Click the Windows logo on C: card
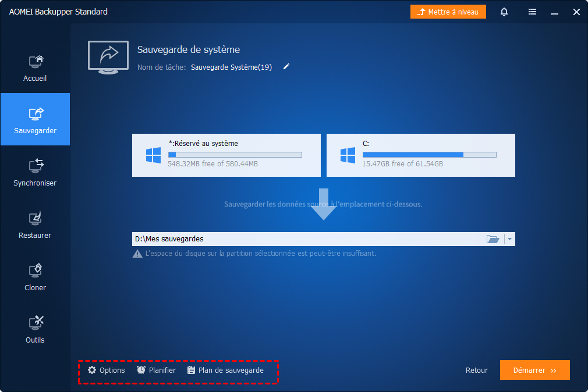Viewport: 588px width, 392px height. (x=348, y=155)
